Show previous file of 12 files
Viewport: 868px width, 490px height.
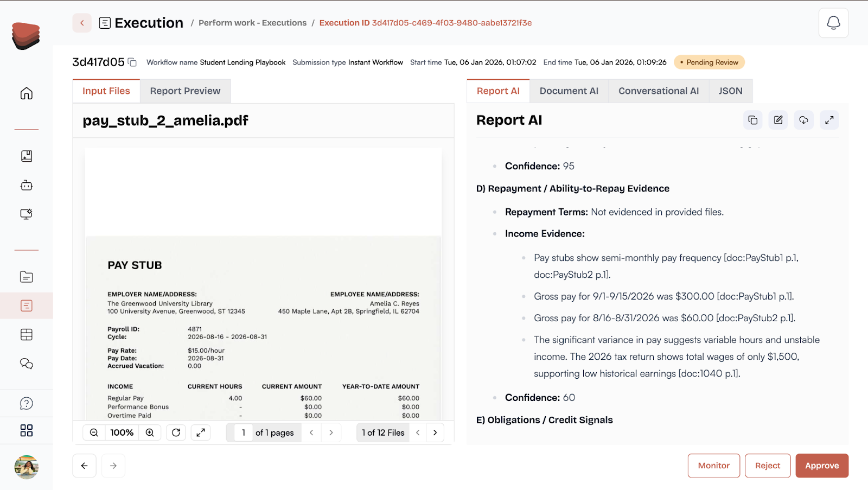pyautogui.click(x=418, y=432)
